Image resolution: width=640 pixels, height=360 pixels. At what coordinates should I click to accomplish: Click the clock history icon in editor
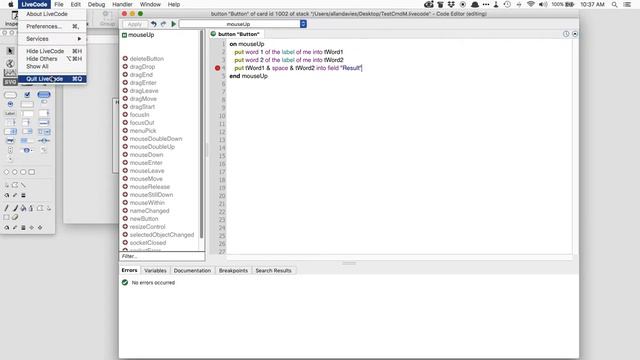point(566,34)
